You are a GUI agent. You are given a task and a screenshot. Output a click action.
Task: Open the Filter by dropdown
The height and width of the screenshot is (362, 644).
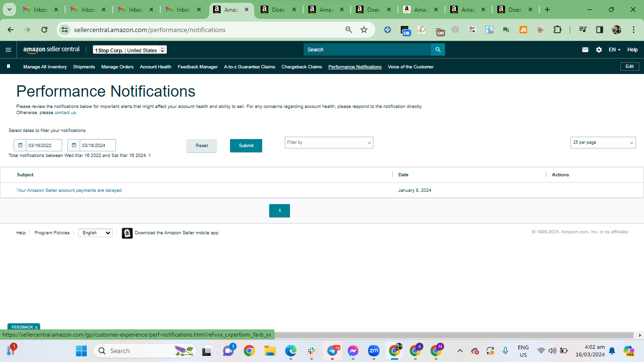(329, 142)
